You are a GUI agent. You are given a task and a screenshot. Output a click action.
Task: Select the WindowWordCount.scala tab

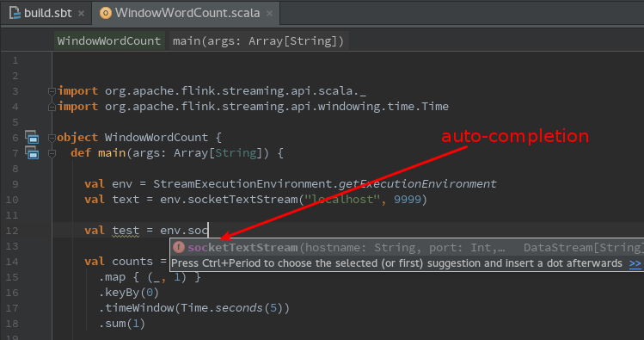(186, 13)
